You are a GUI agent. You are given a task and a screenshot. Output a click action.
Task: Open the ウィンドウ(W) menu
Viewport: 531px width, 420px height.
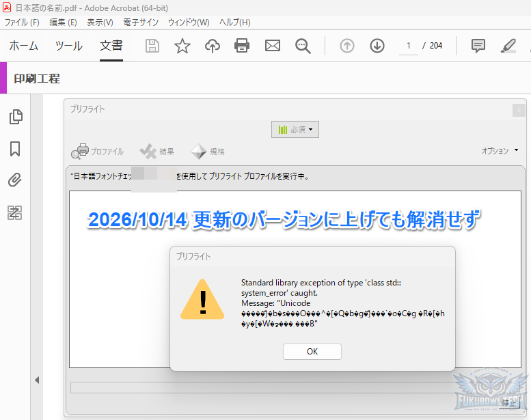pos(189,23)
